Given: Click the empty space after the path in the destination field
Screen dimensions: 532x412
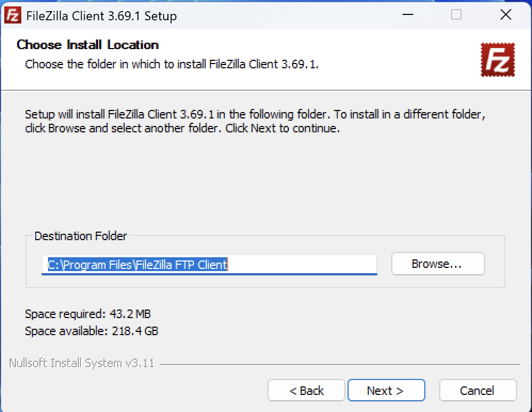Looking at the screenshot, I should [302, 265].
